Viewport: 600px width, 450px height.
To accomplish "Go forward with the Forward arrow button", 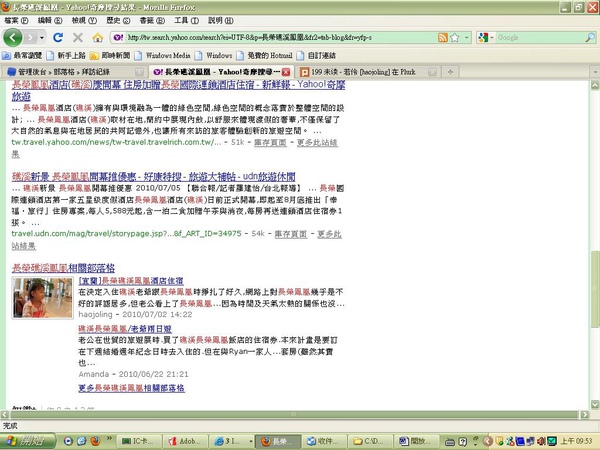I will (31, 38).
